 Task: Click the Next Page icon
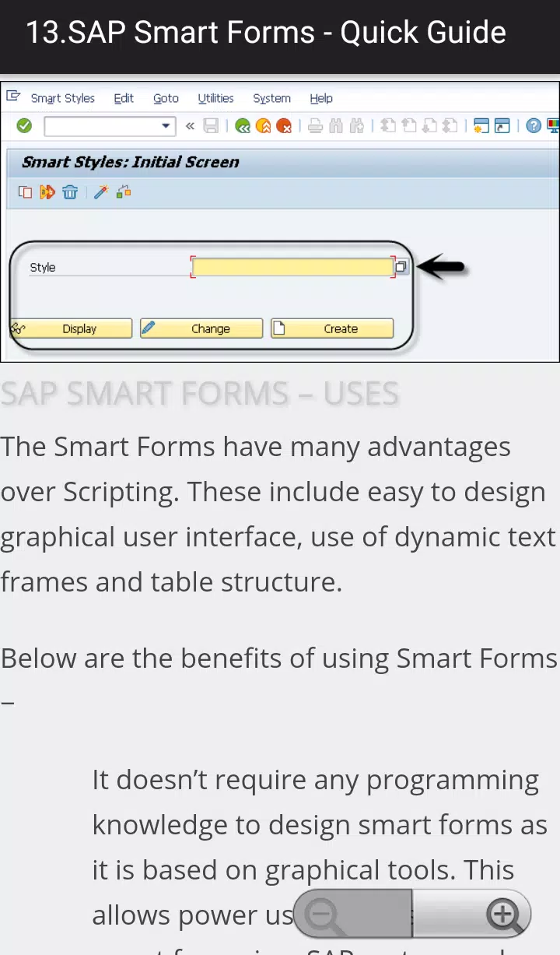point(429,125)
